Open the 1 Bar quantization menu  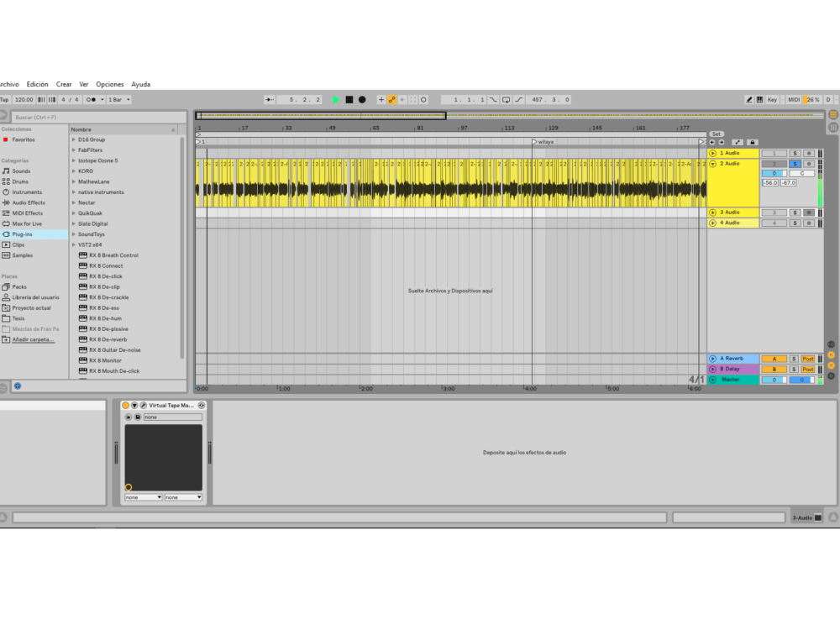click(119, 100)
